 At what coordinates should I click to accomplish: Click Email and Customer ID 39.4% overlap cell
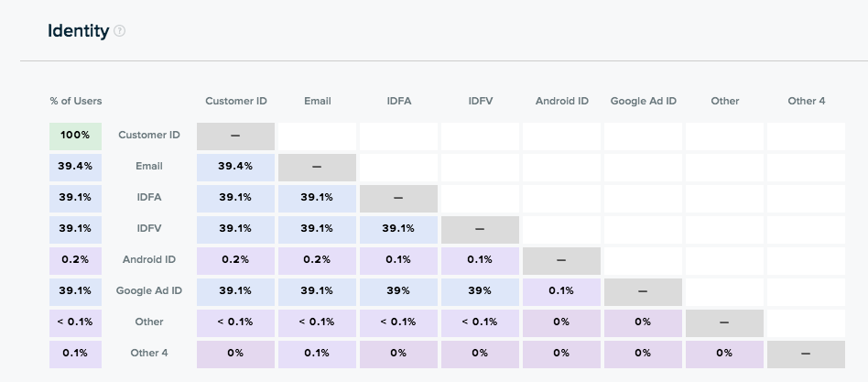235,167
